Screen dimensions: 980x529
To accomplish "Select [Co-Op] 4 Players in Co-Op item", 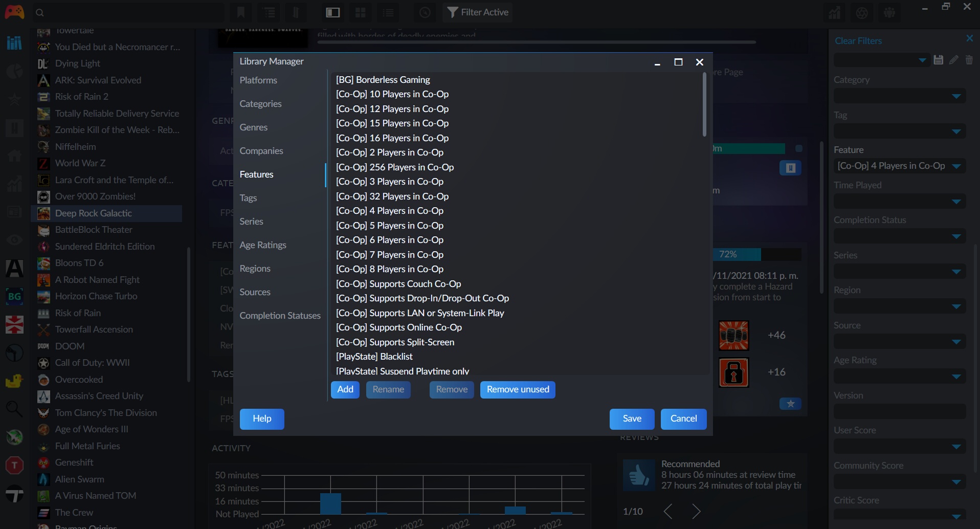I will (390, 211).
